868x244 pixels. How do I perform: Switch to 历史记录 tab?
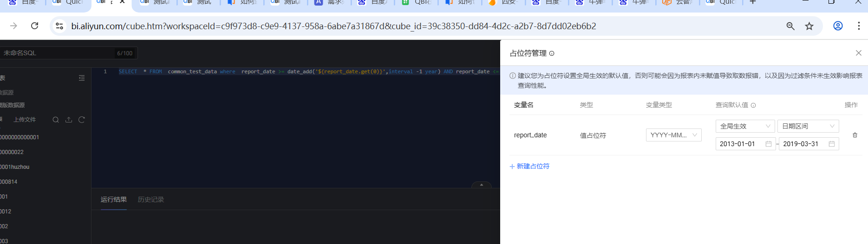(151, 199)
